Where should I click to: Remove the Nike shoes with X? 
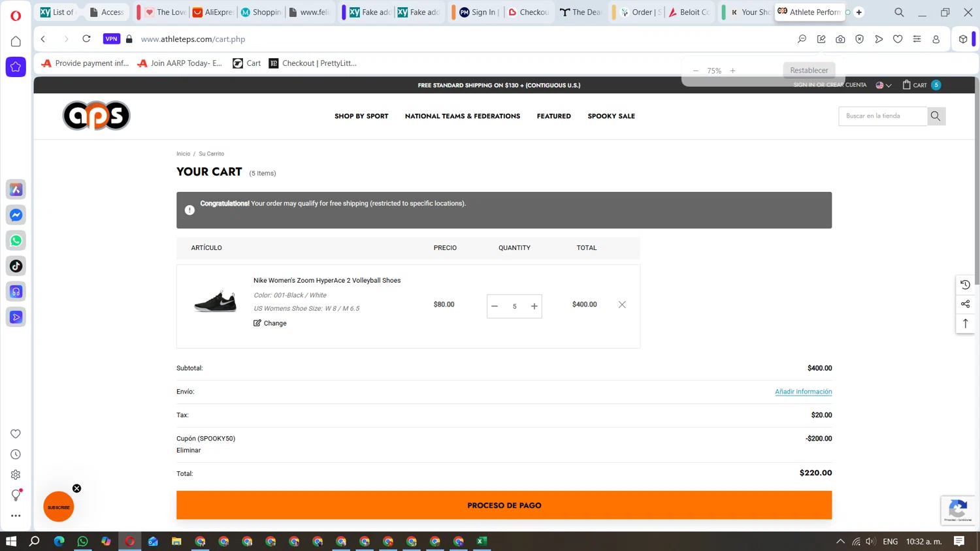pyautogui.click(x=622, y=304)
